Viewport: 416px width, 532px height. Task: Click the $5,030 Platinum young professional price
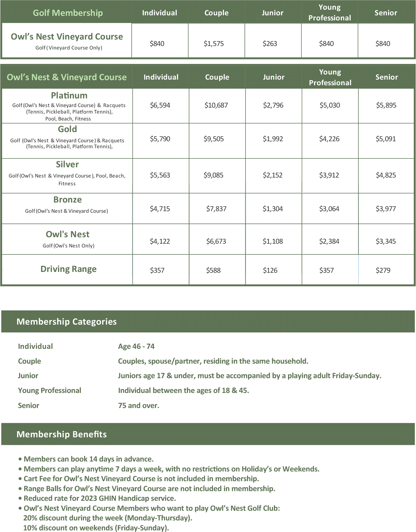[330, 105]
